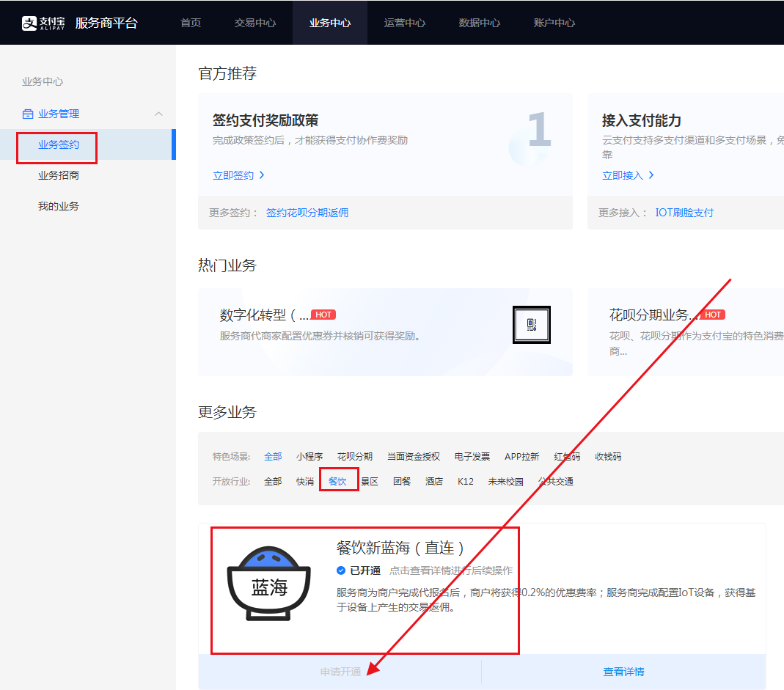Click the 立即接入 link

click(x=623, y=175)
